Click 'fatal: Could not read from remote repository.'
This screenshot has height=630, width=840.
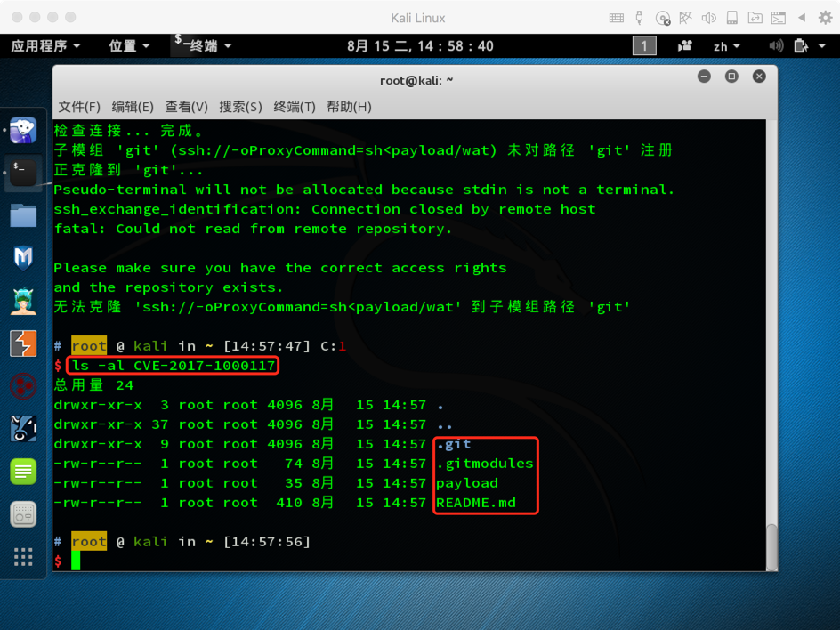[x=253, y=229]
